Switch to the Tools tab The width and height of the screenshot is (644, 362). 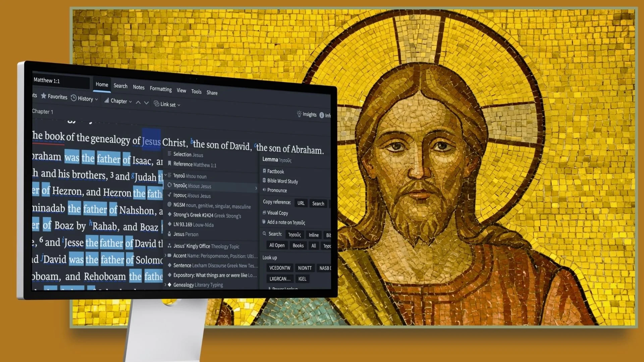tap(196, 92)
